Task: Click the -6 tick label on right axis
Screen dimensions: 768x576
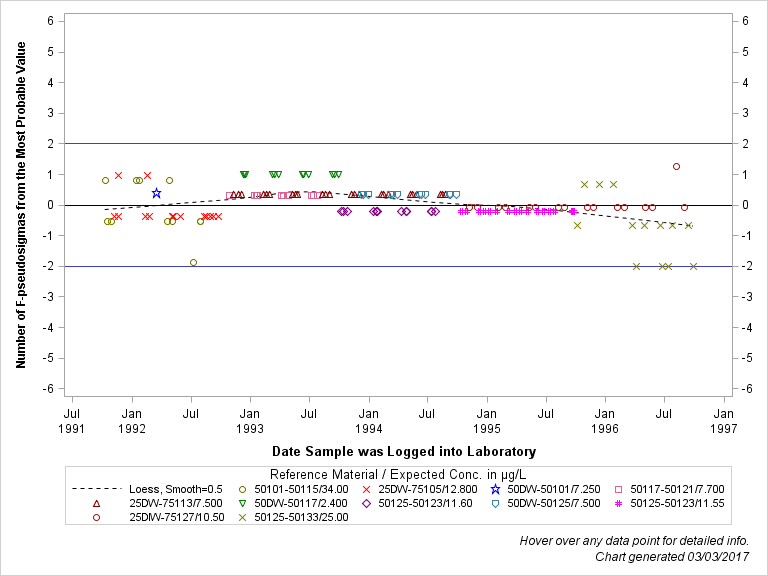Action: (745, 389)
